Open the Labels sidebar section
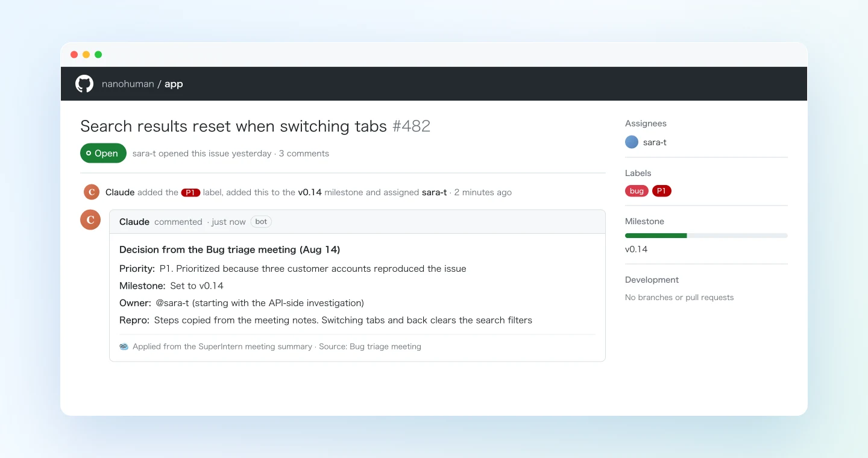 click(x=638, y=173)
